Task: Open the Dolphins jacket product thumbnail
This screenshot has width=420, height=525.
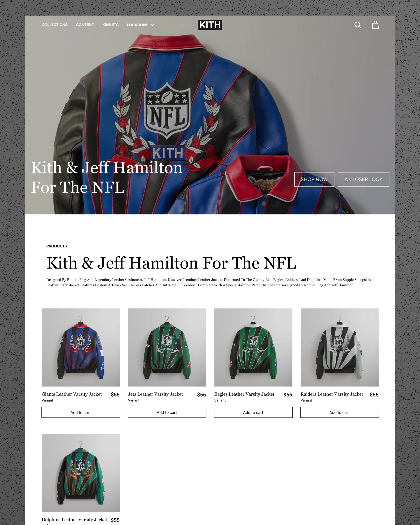Action: 80,473
